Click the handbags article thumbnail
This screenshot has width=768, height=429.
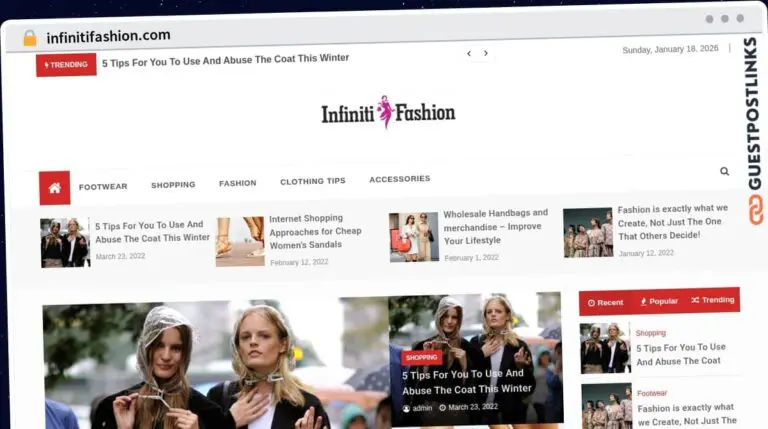coord(414,237)
